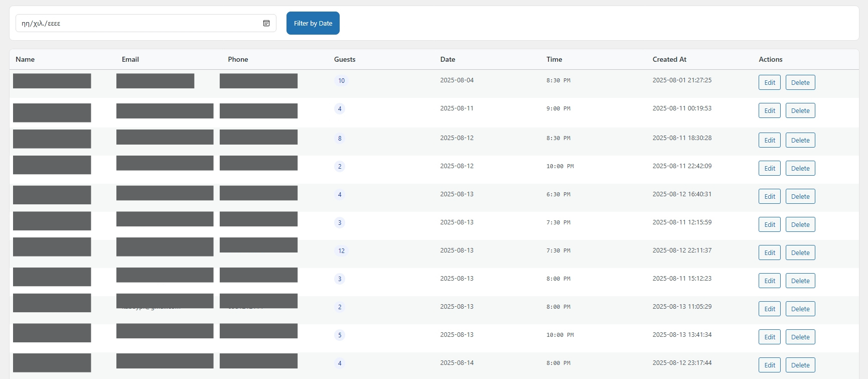The height and width of the screenshot is (379, 868).
Task: Edit the reservation created 2025-08-12 16:40:31
Action: 770,196
